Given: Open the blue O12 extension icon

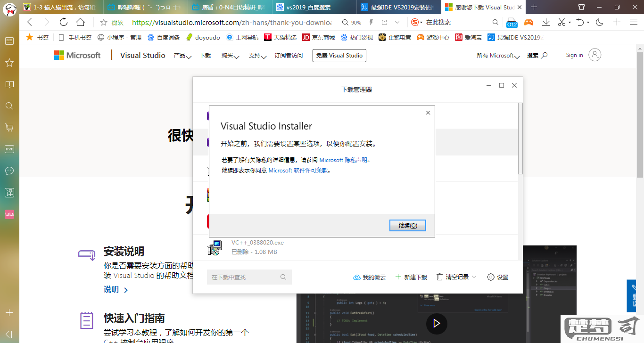Looking at the screenshot, I should click(x=512, y=23).
